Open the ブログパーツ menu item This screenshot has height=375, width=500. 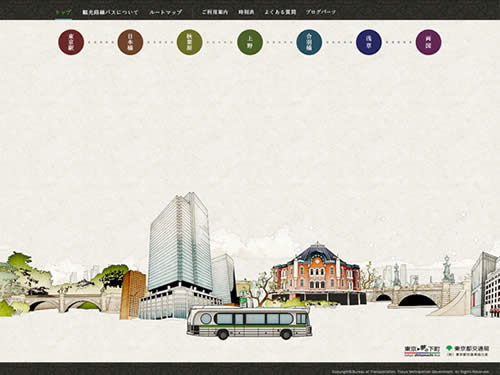pos(321,12)
